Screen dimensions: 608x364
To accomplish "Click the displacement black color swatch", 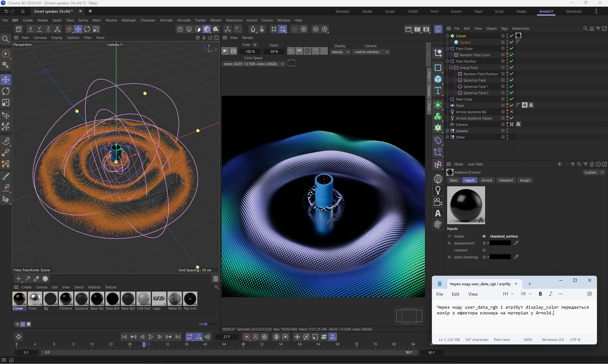I will tap(500, 243).
